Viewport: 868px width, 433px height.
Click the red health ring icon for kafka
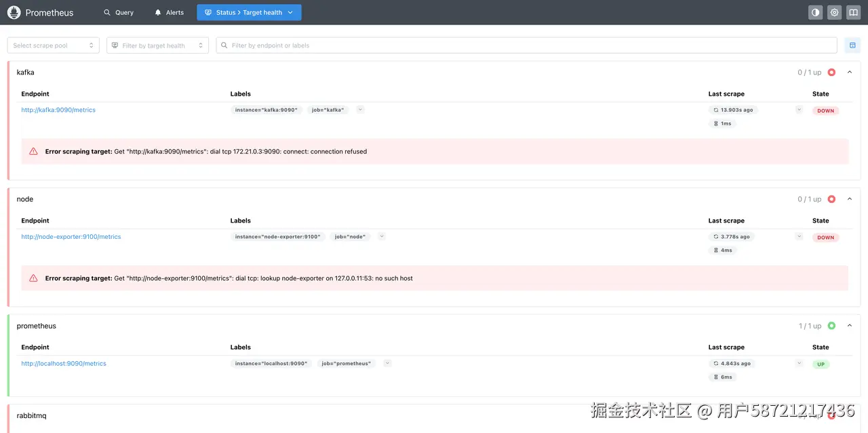[831, 72]
